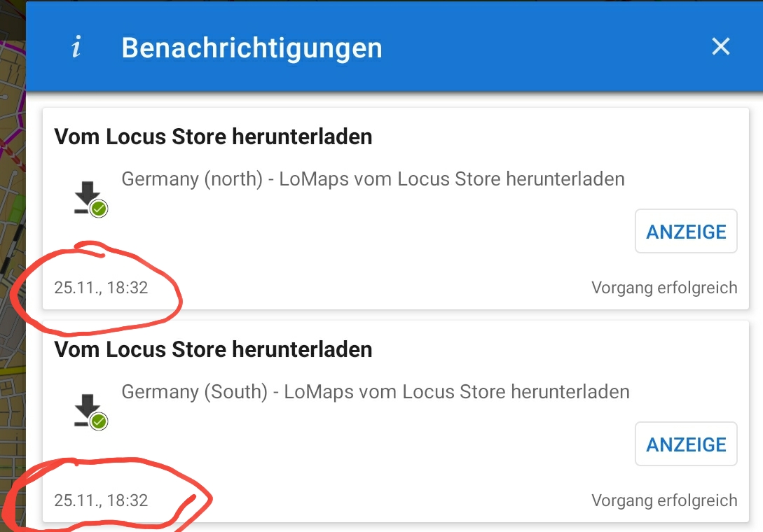Click the green checkmark badge for Germany (South)
This screenshot has width=763, height=532.
coord(99,421)
